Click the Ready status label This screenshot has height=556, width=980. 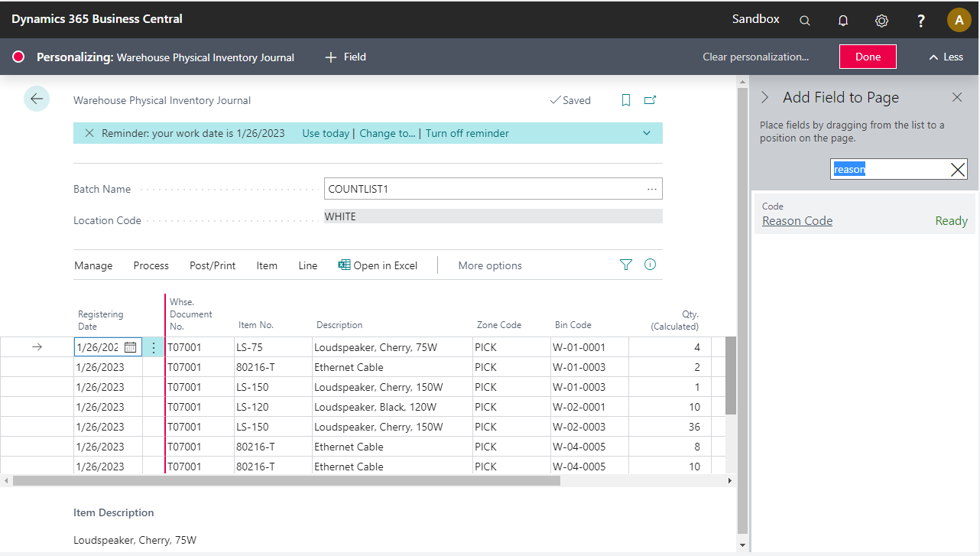point(951,221)
